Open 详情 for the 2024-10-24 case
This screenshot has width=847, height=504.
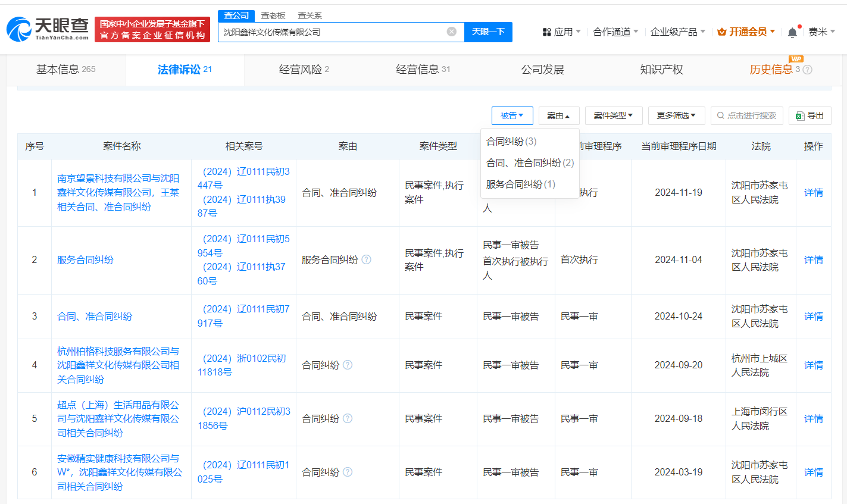pyautogui.click(x=814, y=316)
